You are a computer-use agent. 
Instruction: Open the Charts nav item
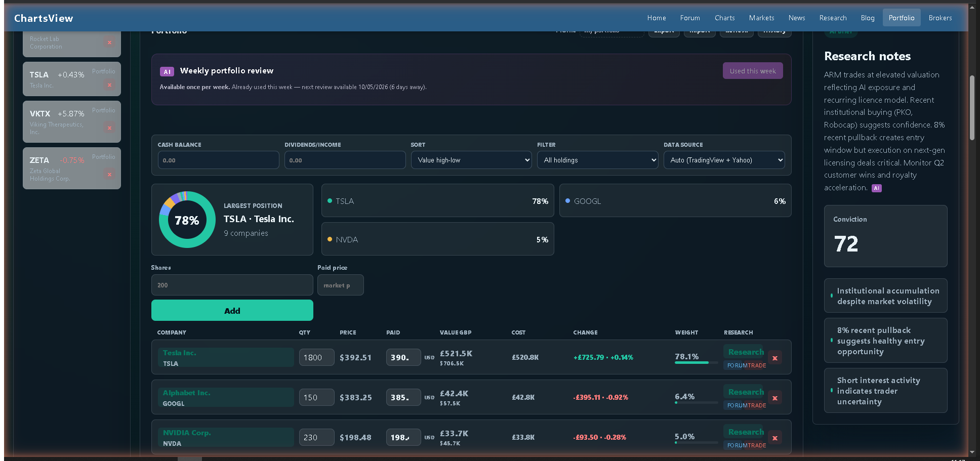[x=725, y=18]
